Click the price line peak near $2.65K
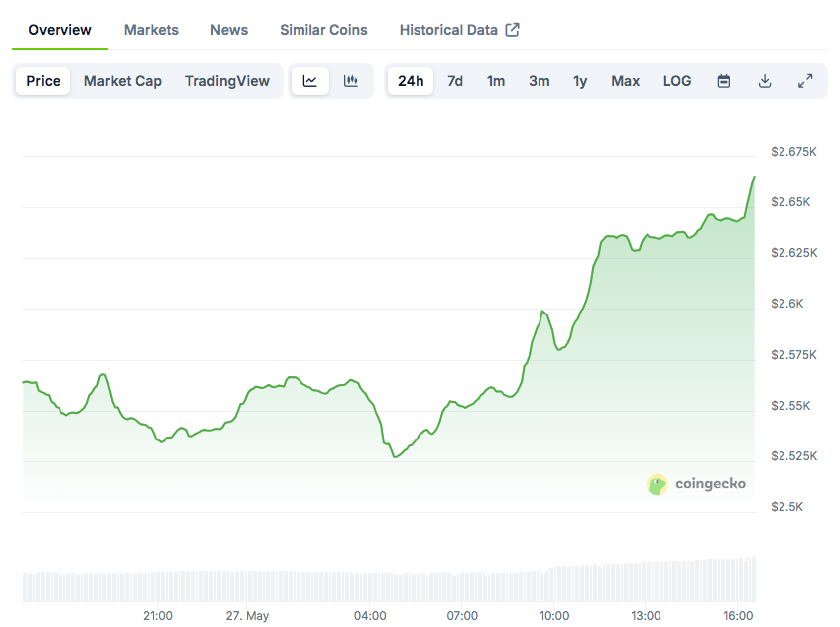 tap(754, 178)
